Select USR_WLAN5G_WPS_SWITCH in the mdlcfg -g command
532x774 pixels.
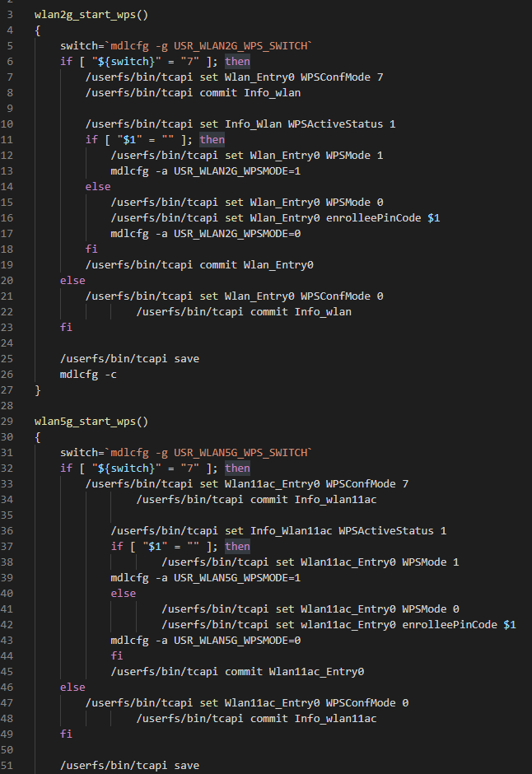point(240,453)
